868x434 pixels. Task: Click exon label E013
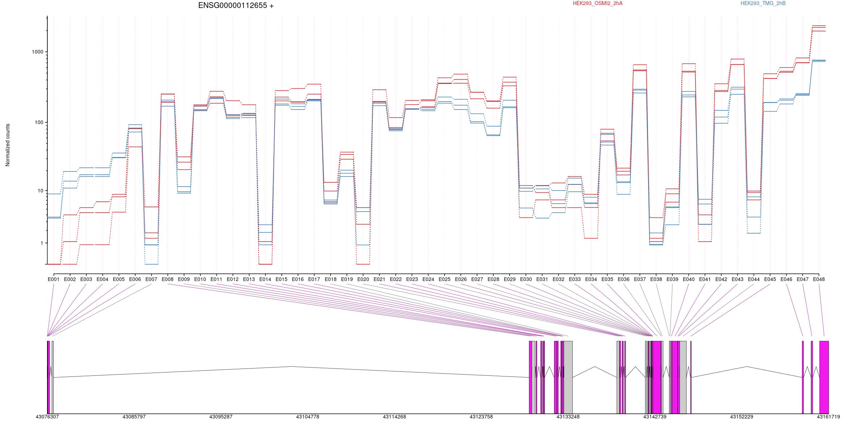[249, 279]
